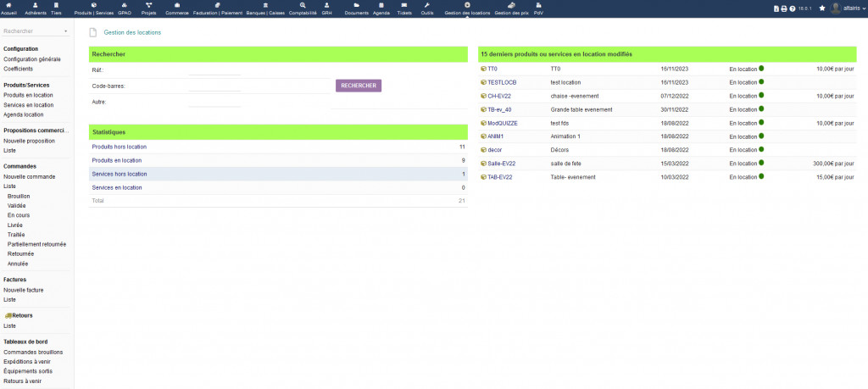
Task: Click the truck icon next to Retours
Action: pyautogui.click(x=8, y=315)
